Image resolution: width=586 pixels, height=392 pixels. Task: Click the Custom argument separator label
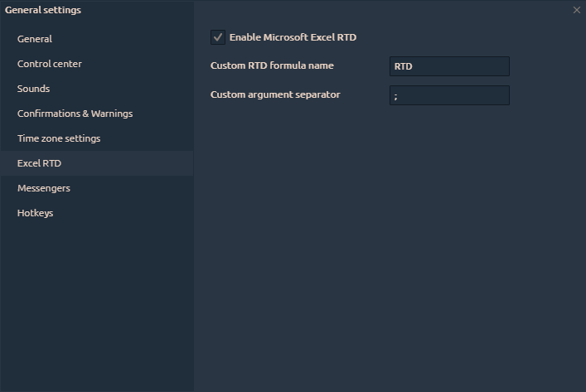pos(275,94)
